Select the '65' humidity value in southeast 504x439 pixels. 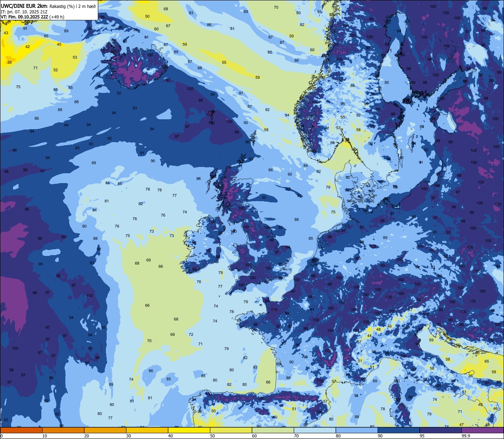[x=487, y=361]
